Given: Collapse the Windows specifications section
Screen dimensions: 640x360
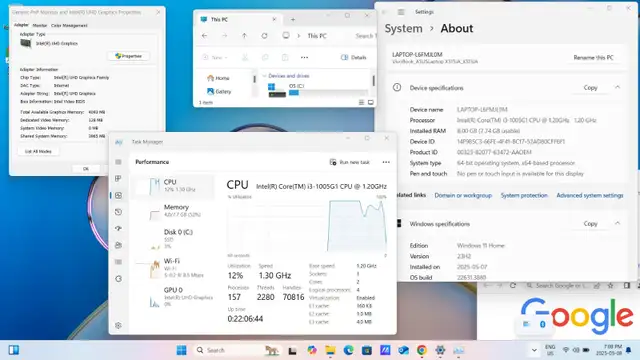Looking at the screenshot, I should tap(618, 223).
